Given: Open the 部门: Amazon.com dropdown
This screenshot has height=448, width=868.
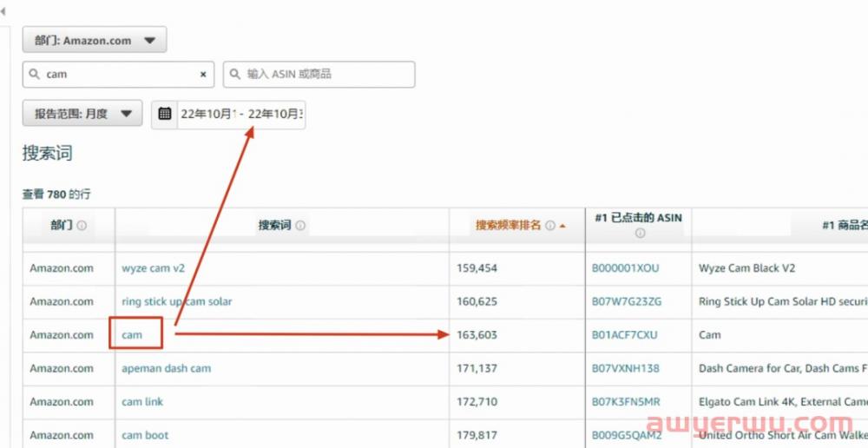Looking at the screenshot, I should tap(94, 40).
